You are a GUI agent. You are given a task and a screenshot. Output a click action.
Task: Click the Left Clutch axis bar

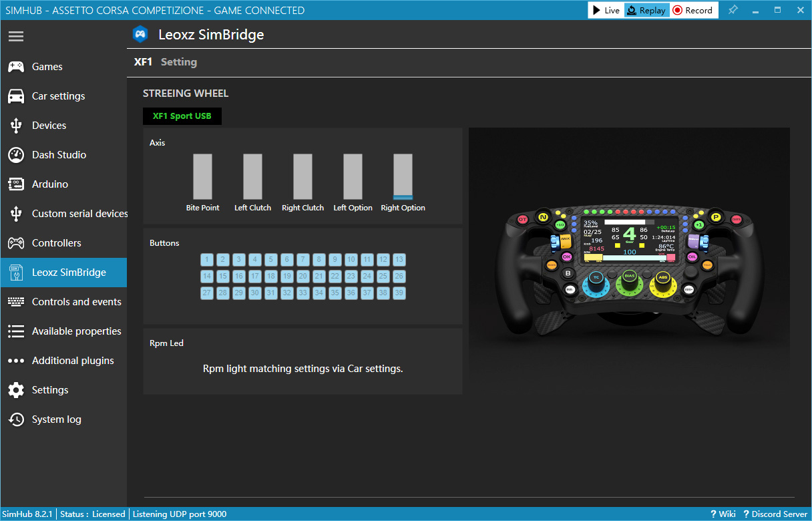(252, 177)
